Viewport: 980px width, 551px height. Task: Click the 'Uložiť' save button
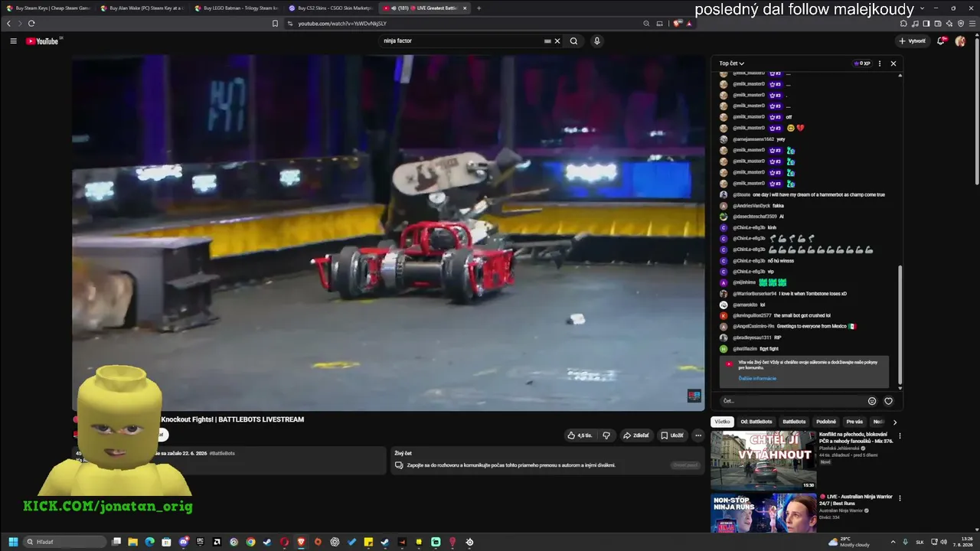click(x=672, y=435)
